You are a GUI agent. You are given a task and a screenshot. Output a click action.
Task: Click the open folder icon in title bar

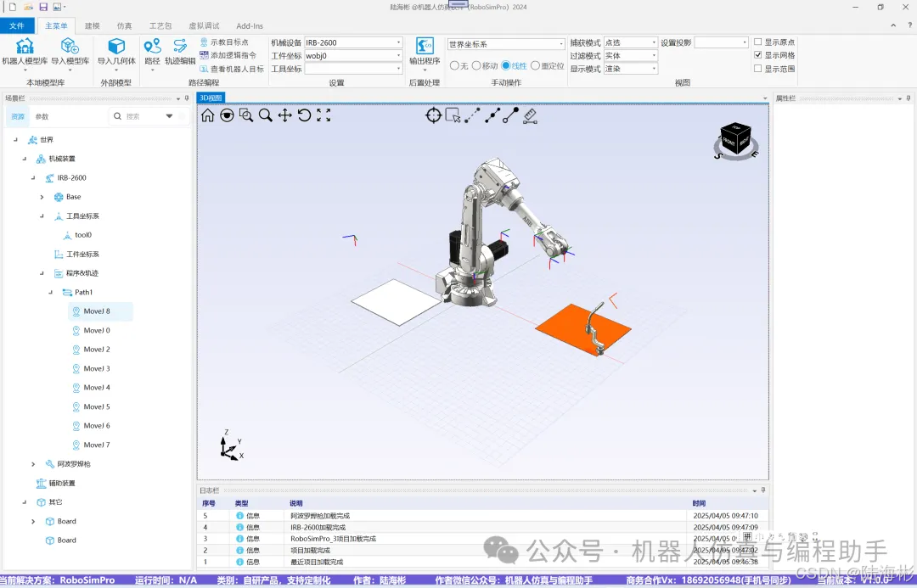pyautogui.click(x=28, y=7)
